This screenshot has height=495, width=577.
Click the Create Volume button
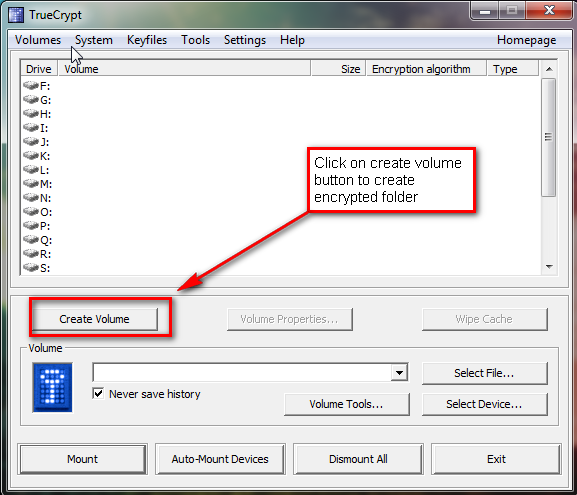point(95,319)
